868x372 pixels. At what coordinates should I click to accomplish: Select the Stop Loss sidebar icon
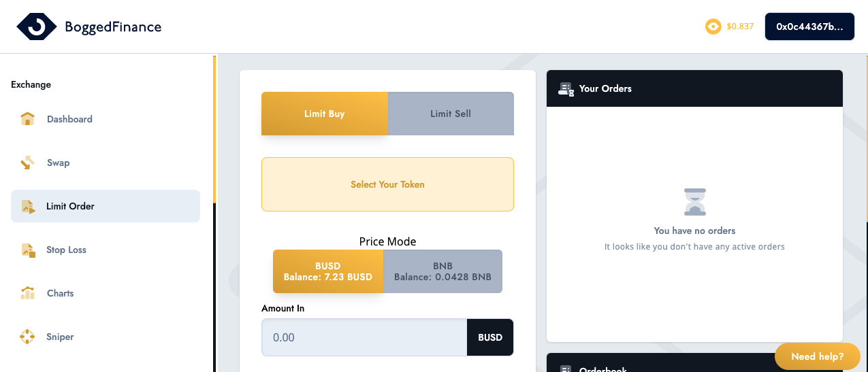click(27, 250)
